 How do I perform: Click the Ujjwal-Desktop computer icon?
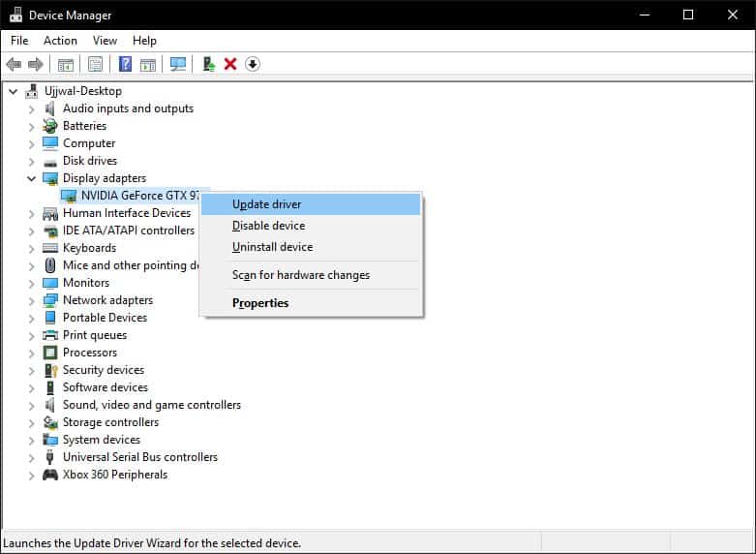click(x=32, y=91)
